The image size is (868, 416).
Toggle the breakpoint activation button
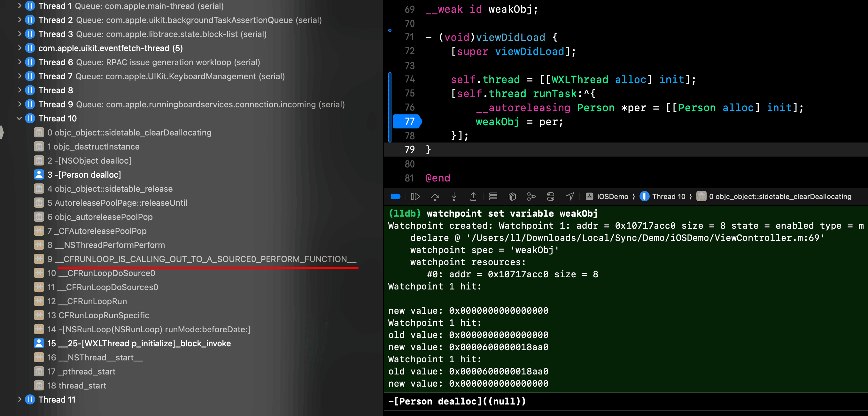coord(396,196)
